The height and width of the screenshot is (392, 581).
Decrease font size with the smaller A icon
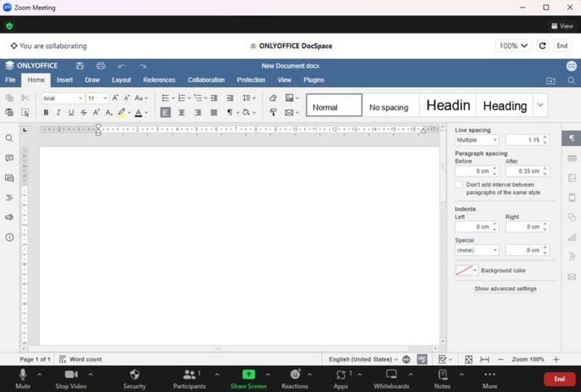126,98
